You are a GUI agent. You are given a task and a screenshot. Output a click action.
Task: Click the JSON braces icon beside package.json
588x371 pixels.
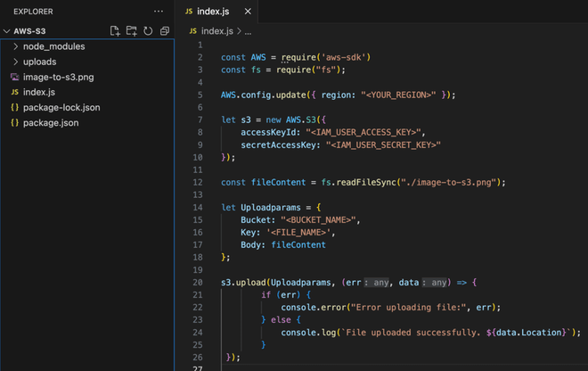point(14,122)
